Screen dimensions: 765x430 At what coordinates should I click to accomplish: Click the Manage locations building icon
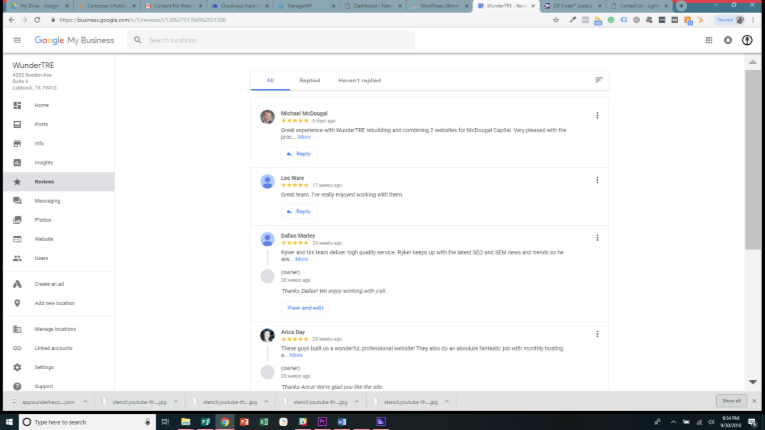[x=17, y=329]
